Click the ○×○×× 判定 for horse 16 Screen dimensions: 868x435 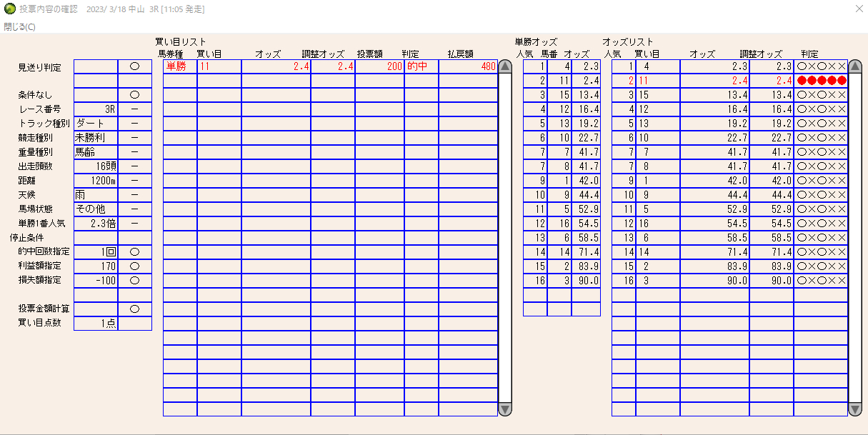point(821,224)
